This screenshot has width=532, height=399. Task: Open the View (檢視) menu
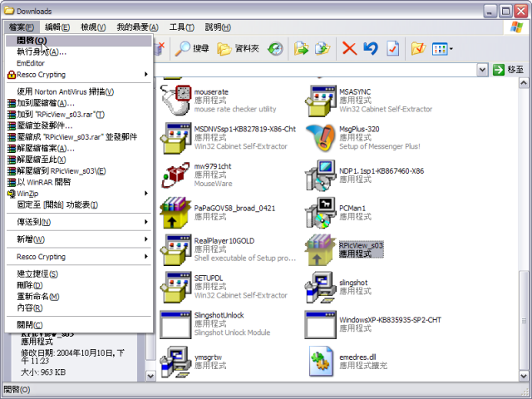coord(93,27)
